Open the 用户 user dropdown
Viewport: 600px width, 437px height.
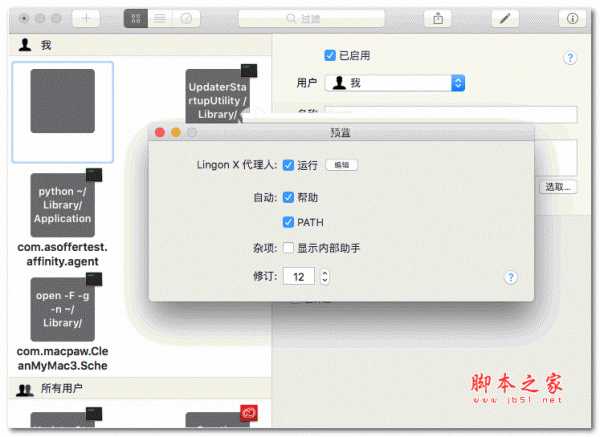tap(395, 83)
